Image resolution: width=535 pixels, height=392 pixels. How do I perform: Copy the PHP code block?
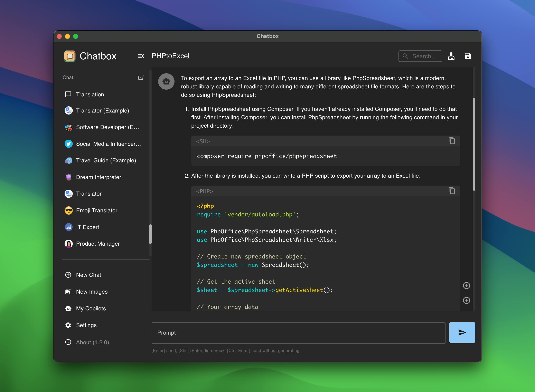tap(452, 191)
